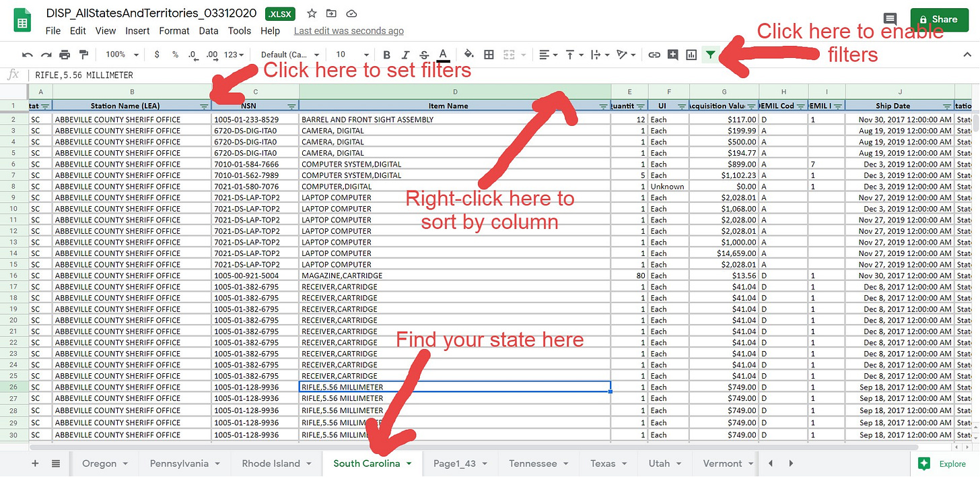This screenshot has width=980, height=477.
Task: Decrease decimal places
Action: tap(193, 55)
